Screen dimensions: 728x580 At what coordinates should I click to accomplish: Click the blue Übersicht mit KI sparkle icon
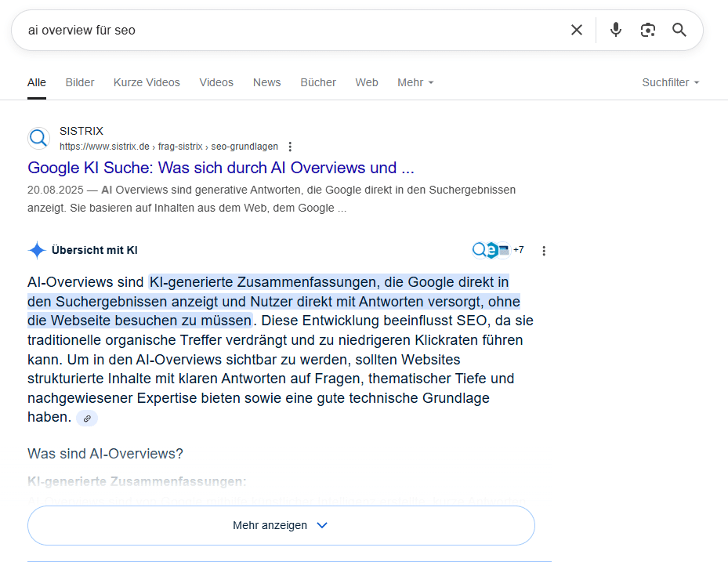click(x=37, y=251)
